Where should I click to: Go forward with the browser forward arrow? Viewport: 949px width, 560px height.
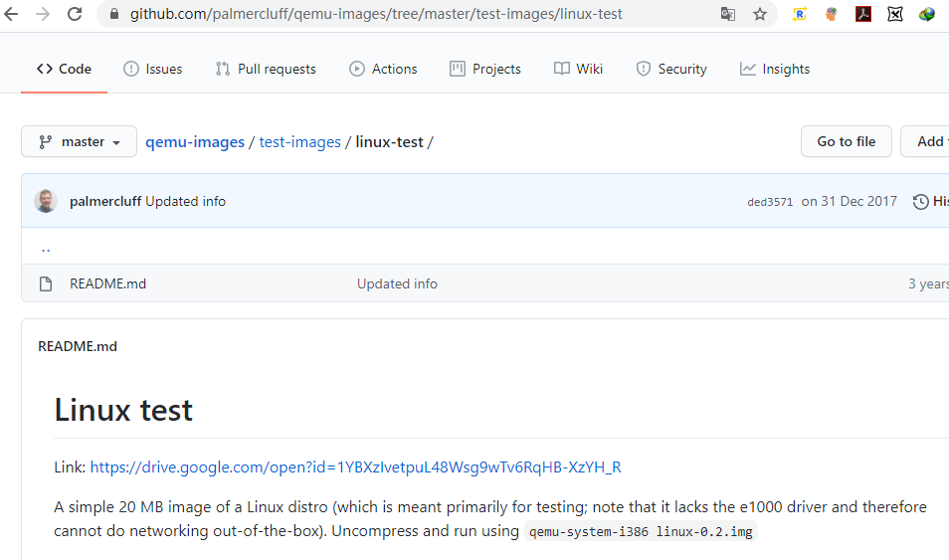click(x=43, y=13)
